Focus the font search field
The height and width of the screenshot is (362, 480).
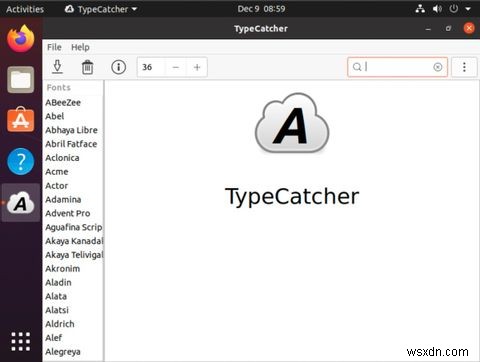coord(397,67)
